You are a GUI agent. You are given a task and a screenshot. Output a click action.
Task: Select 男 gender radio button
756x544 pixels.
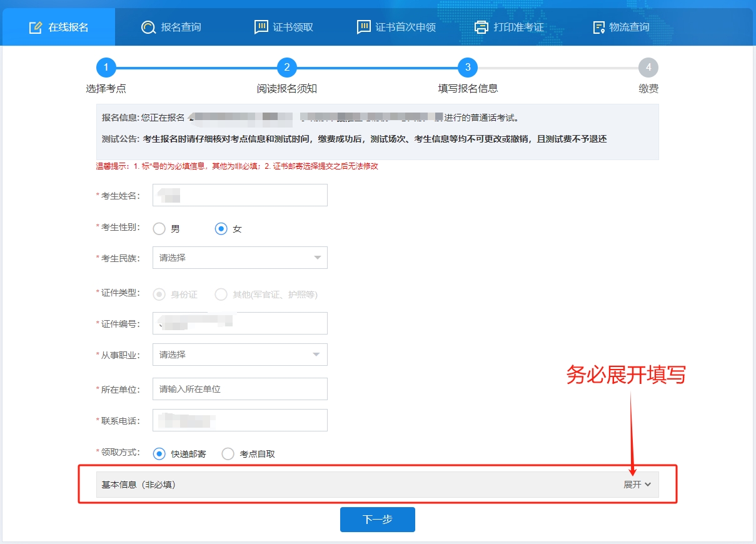click(159, 229)
